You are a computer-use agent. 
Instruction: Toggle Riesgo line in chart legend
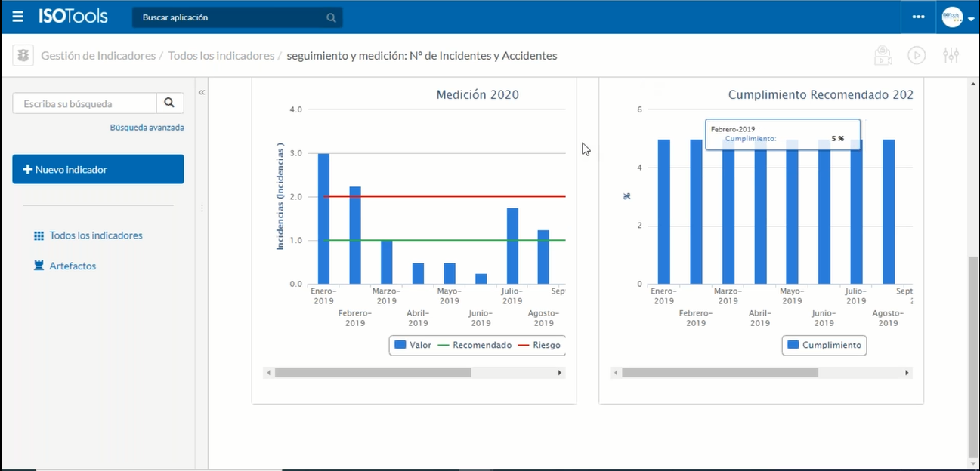(539, 345)
